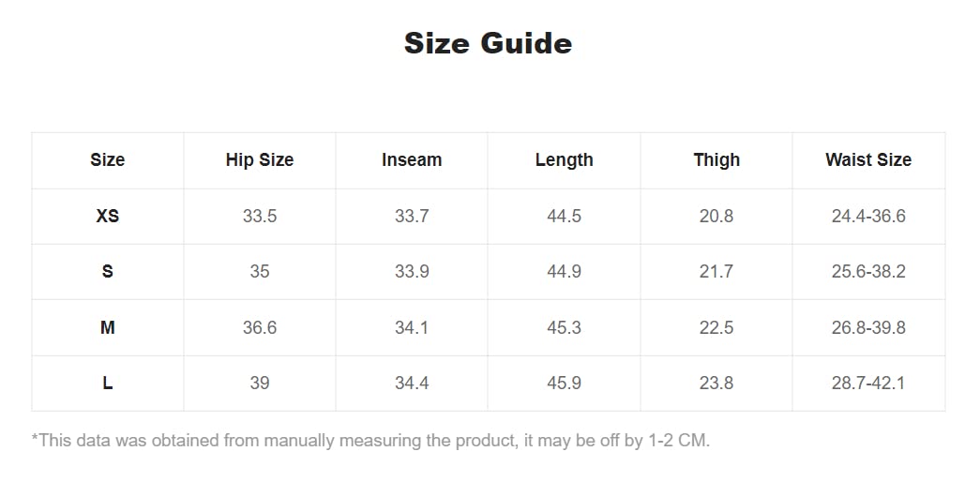Select the L thigh value 23.8
Image resolution: width=980 pixels, height=482 pixels.
[716, 383]
